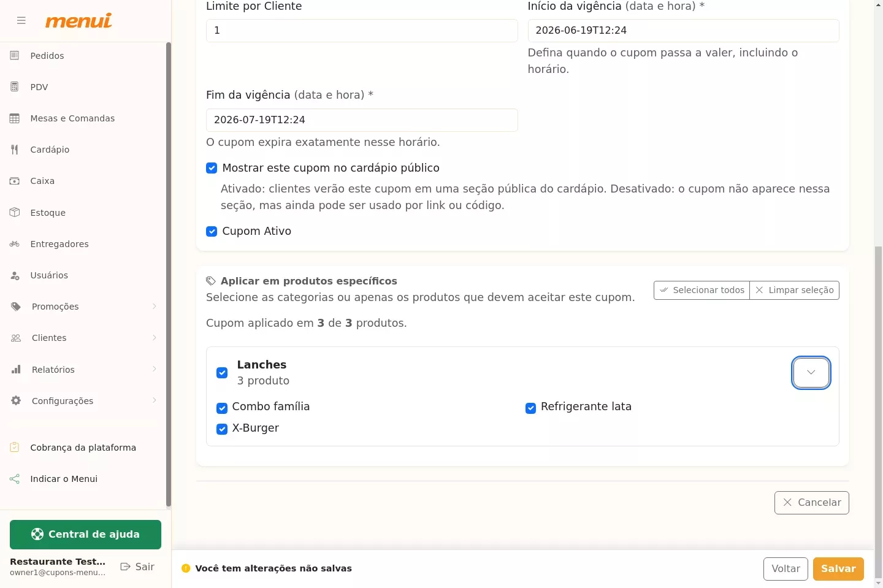Click the Limite por Cliente input field

pos(362,31)
